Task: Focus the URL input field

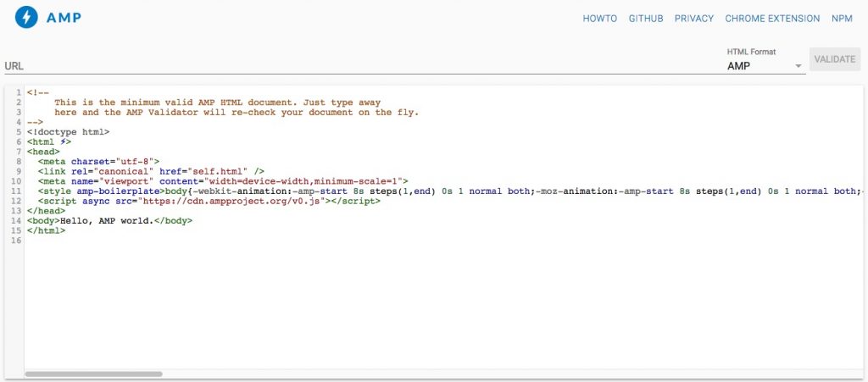Action: pyautogui.click(x=356, y=66)
